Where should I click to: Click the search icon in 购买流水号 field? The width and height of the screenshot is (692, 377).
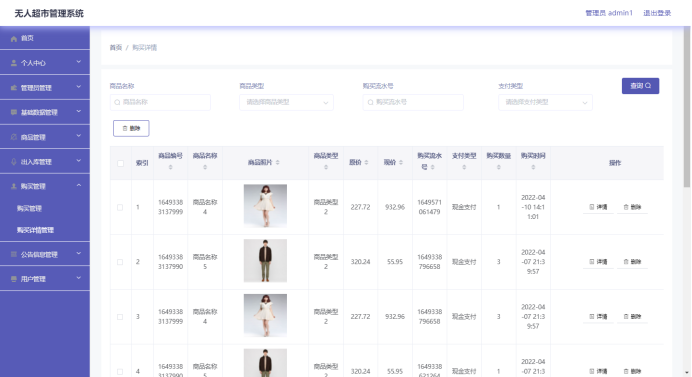371,102
